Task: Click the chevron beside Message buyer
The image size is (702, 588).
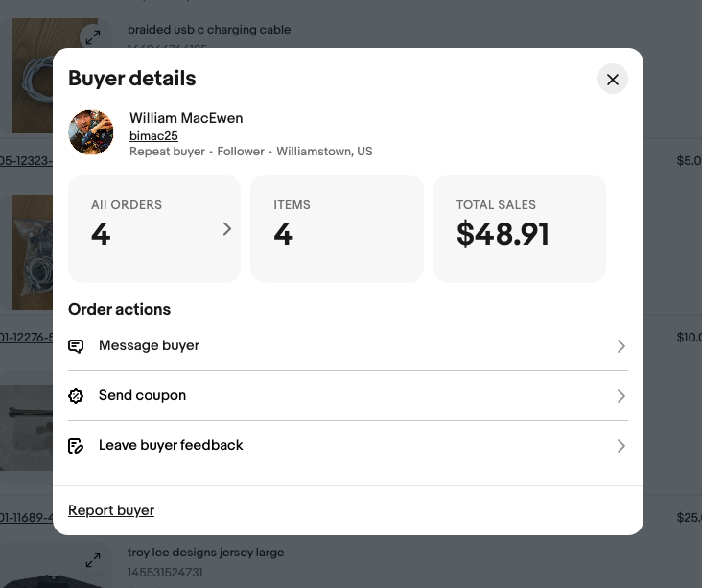Action: [620, 346]
